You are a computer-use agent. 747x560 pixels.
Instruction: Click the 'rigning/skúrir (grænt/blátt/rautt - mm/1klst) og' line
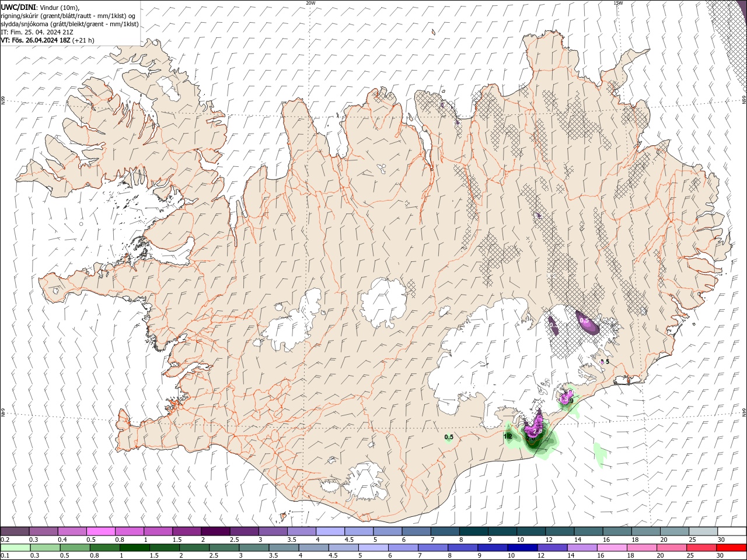[x=68, y=16]
